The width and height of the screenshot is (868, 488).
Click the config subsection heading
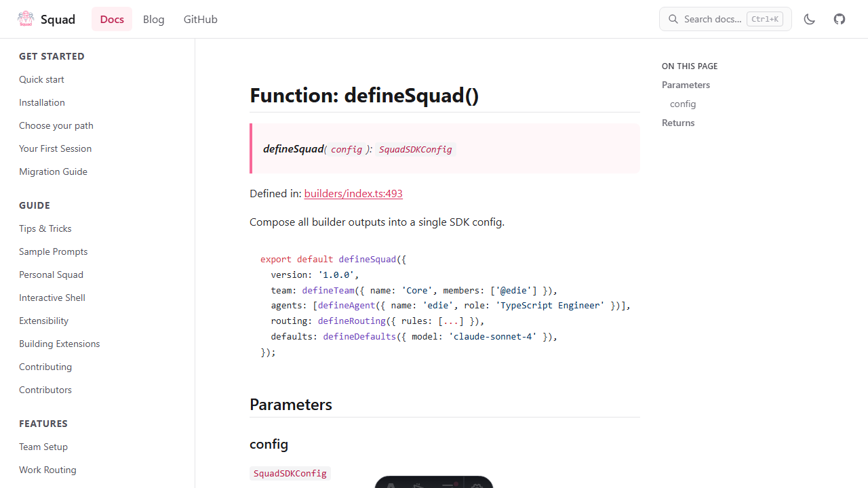(x=269, y=444)
